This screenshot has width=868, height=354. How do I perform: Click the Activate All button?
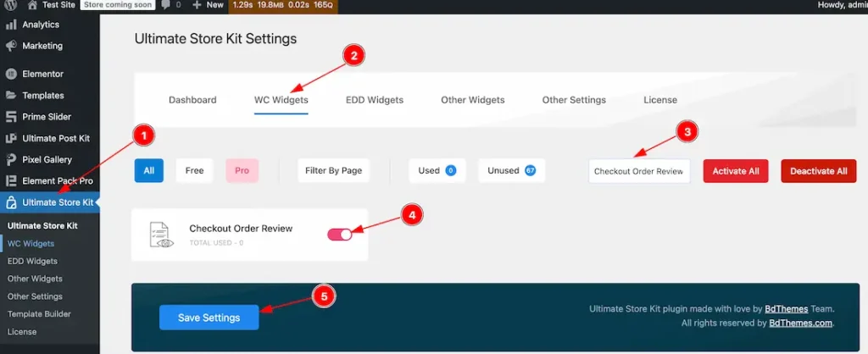pyautogui.click(x=735, y=171)
